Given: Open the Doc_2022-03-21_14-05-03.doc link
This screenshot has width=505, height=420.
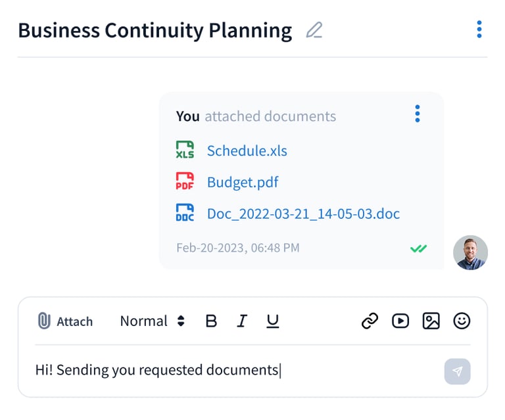Looking at the screenshot, I should 303,214.
